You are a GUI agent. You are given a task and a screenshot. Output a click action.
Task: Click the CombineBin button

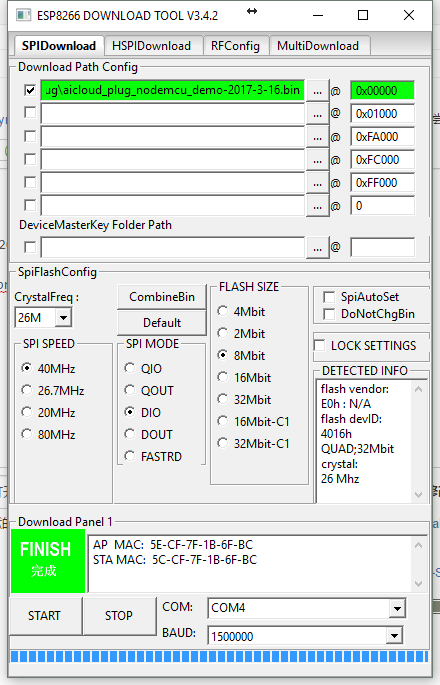coord(162,297)
